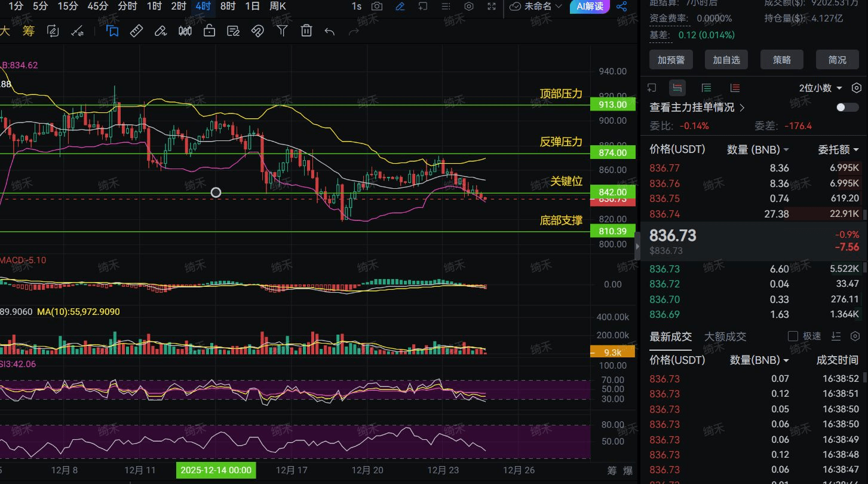
Task: Switch to the 1时 timeframe
Action: tap(154, 7)
